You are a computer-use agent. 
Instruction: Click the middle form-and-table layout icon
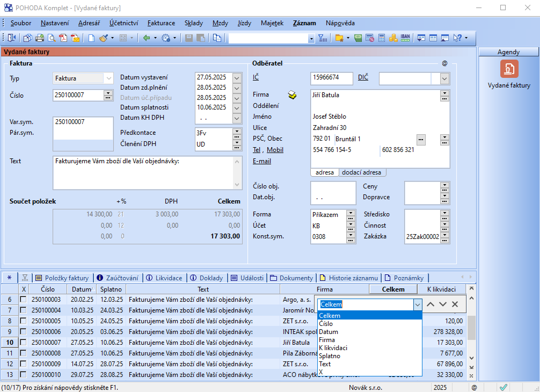point(433,38)
